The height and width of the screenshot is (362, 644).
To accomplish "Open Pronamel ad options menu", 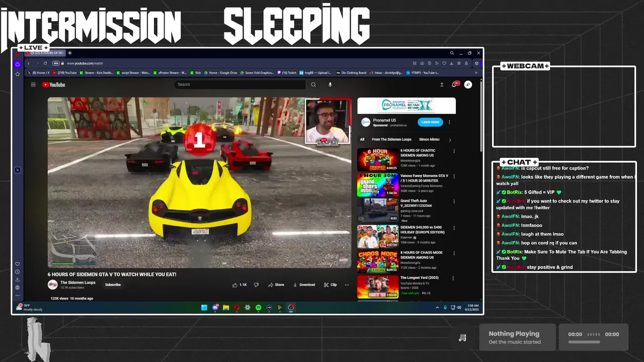I will click(449, 122).
